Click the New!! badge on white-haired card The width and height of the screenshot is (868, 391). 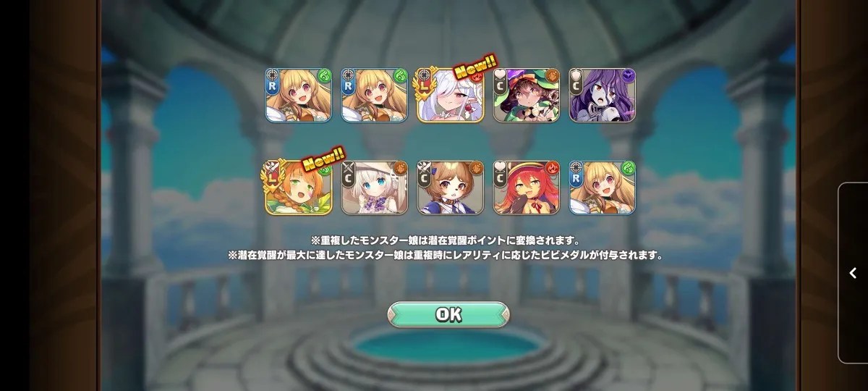tap(475, 67)
